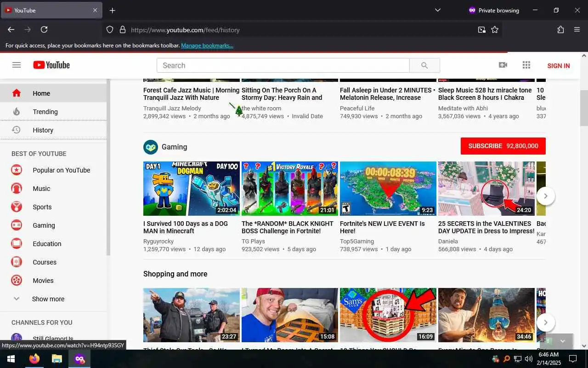
Task: Click the Gaming controller icon in sidebar
Action: pyautogui.click(x=17, y=225)
